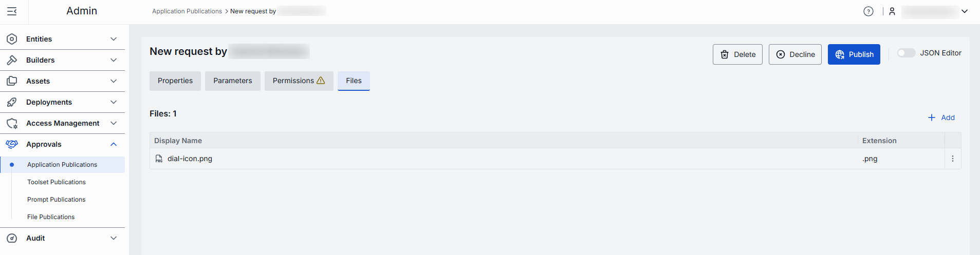
Task: Open the three-dot menu for dial-icon.png
Action: pos(952,159)
